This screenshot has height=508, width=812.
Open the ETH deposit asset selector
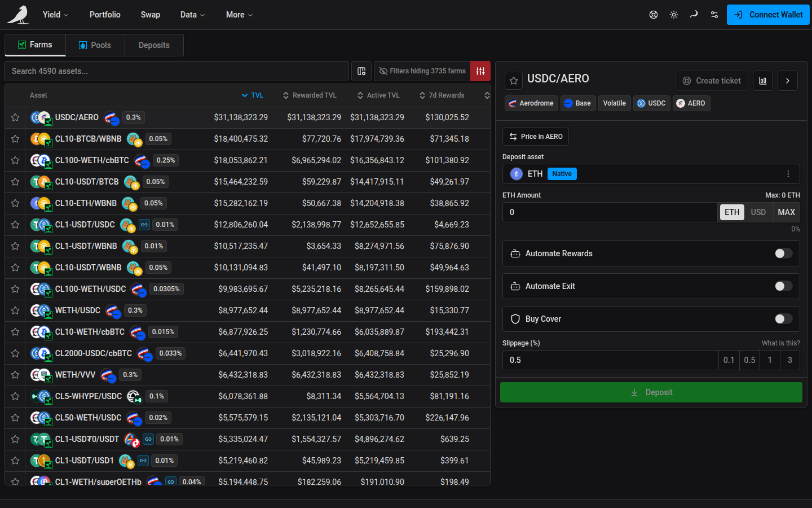[x=651, y=174]
